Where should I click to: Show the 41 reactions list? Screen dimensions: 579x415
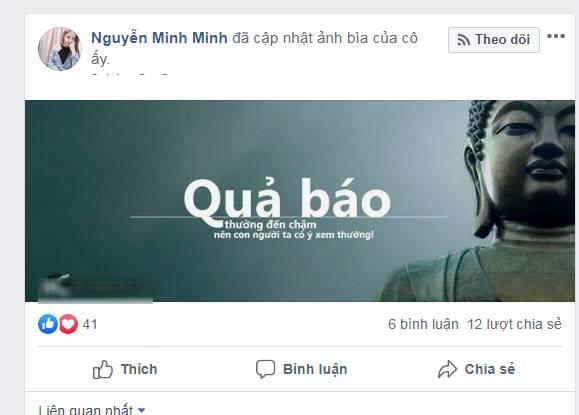90,324
